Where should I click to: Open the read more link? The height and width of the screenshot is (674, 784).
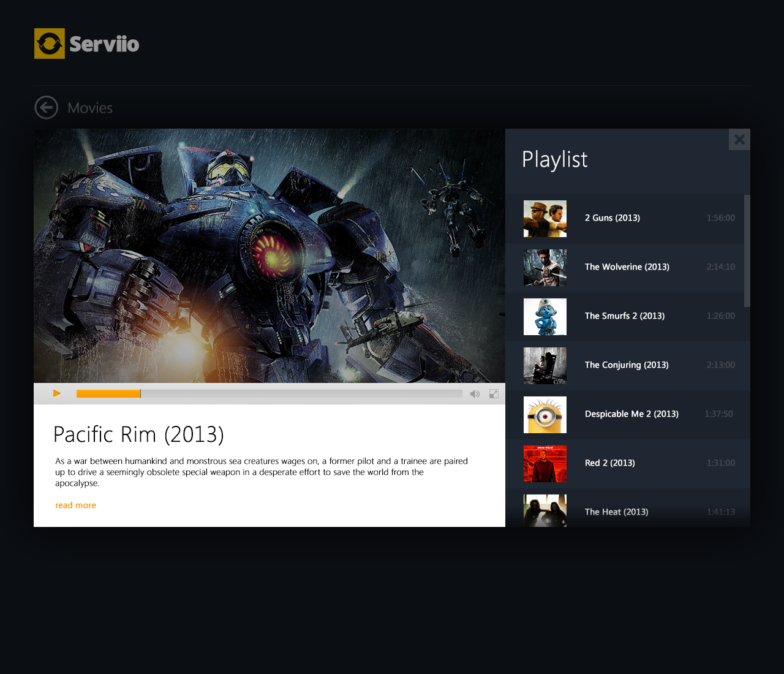click(x=75, y=505)
